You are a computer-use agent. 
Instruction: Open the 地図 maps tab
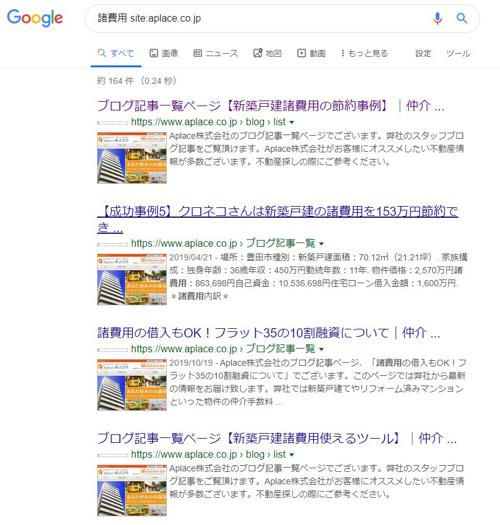(267, 53)
